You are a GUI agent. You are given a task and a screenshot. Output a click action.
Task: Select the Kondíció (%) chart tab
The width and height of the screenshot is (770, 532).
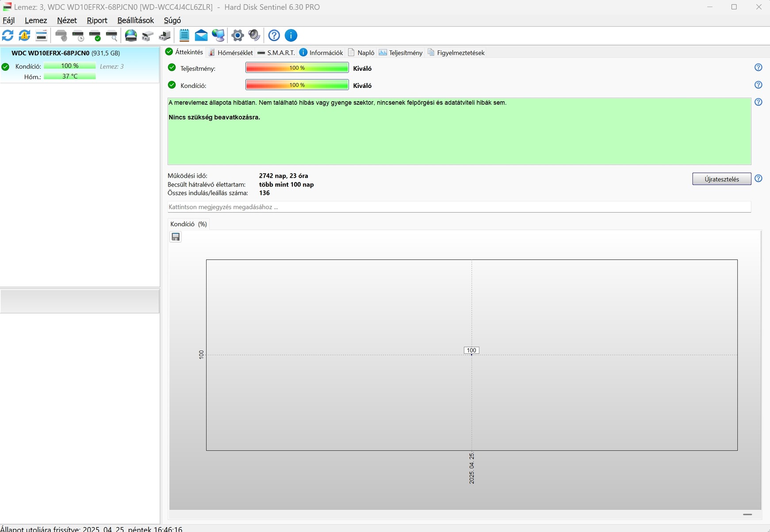(x=188, y=224)
